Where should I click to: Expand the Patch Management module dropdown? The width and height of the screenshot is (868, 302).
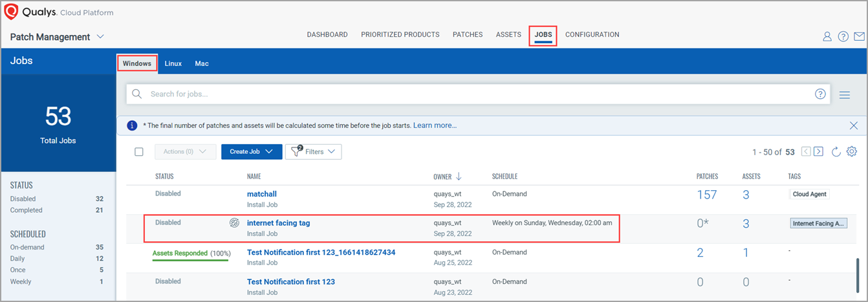[x=100, y=37]
